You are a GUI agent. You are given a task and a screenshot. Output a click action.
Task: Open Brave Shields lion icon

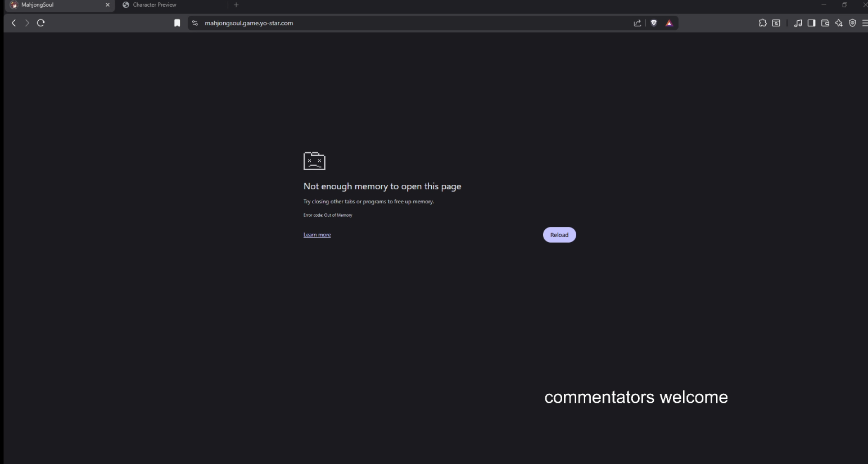click(x=654, y=23)
